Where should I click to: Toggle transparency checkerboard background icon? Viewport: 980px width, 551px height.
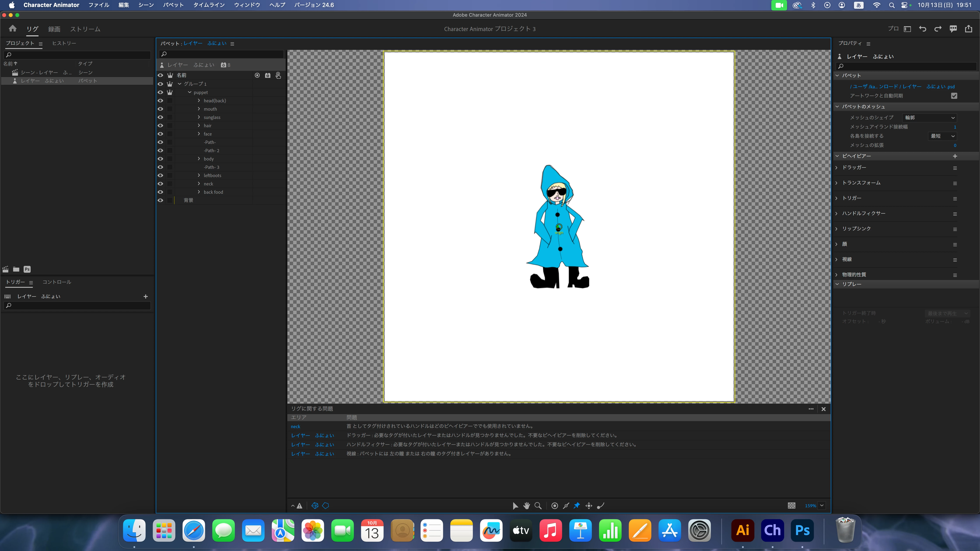click(x=791, y=505)
